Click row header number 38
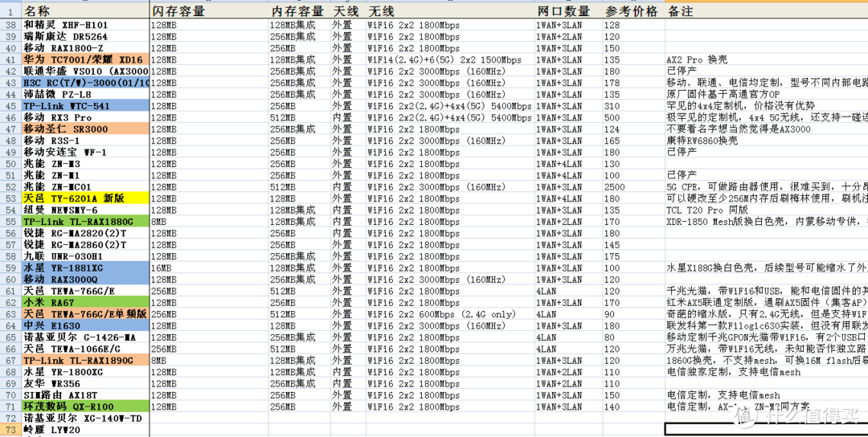Viewport: 868px width, 437px height. click(10, 25)
